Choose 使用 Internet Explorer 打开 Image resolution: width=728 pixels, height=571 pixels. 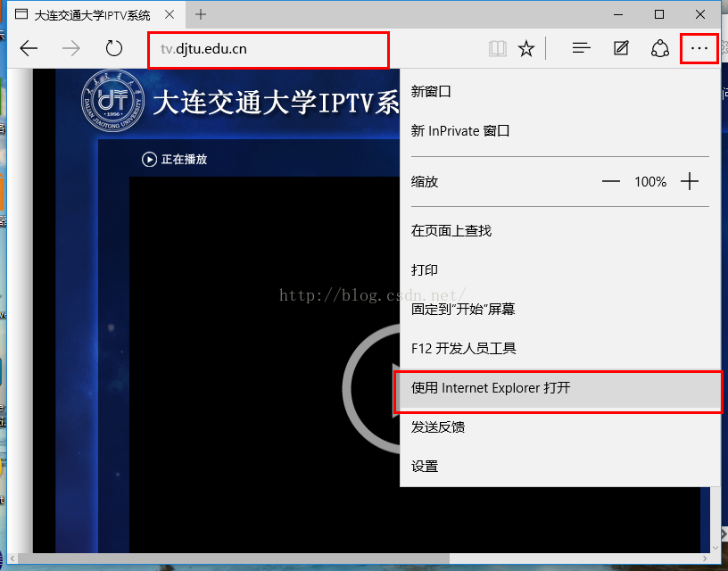click(560, 387)
